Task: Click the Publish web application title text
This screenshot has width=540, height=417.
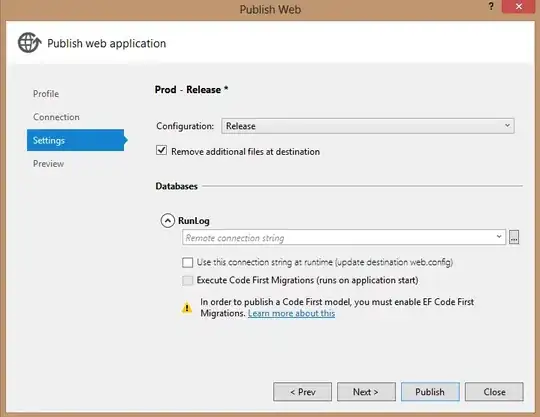Action: 106,43
